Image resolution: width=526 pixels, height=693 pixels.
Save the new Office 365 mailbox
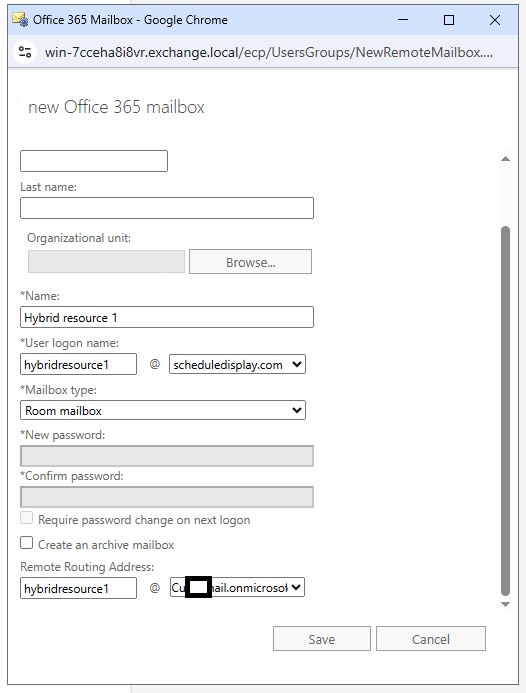coord(322,639)
